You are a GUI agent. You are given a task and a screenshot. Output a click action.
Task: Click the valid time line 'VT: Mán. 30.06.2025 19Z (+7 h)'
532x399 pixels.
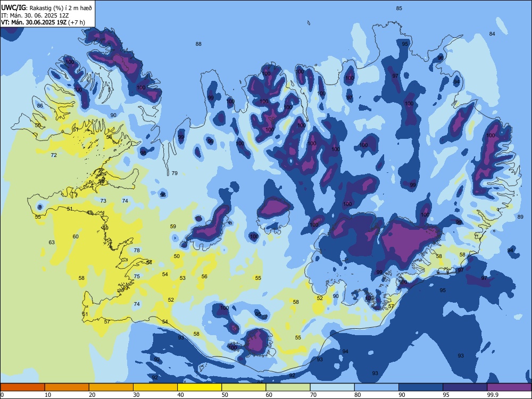[43, 22]
